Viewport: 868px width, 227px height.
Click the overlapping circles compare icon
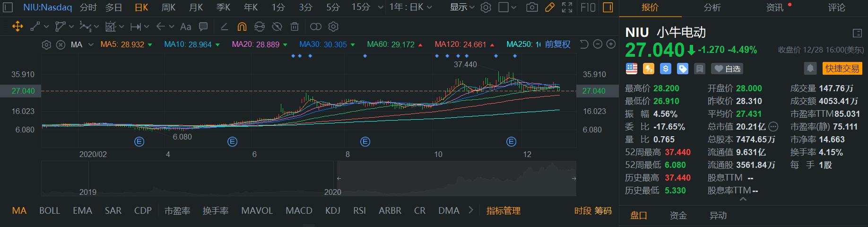point(316,26)
